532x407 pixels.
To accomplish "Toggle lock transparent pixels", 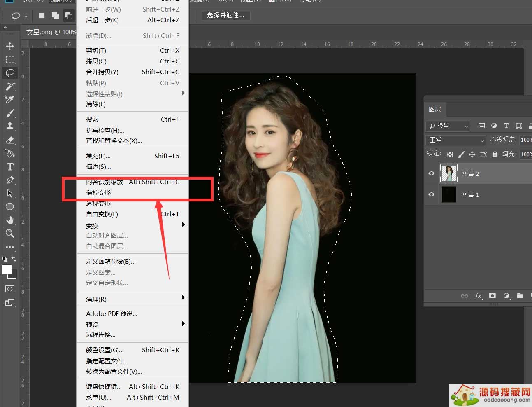I will 450,154.
